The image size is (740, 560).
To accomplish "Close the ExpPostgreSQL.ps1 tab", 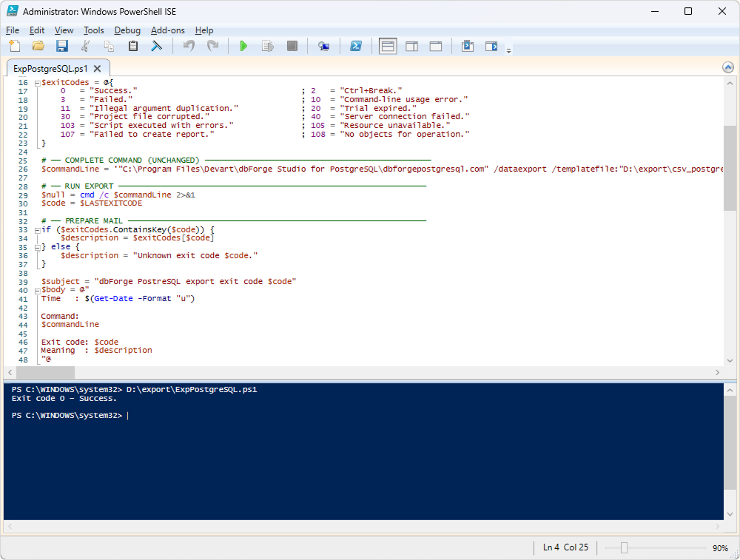I will tap(97, 69).
